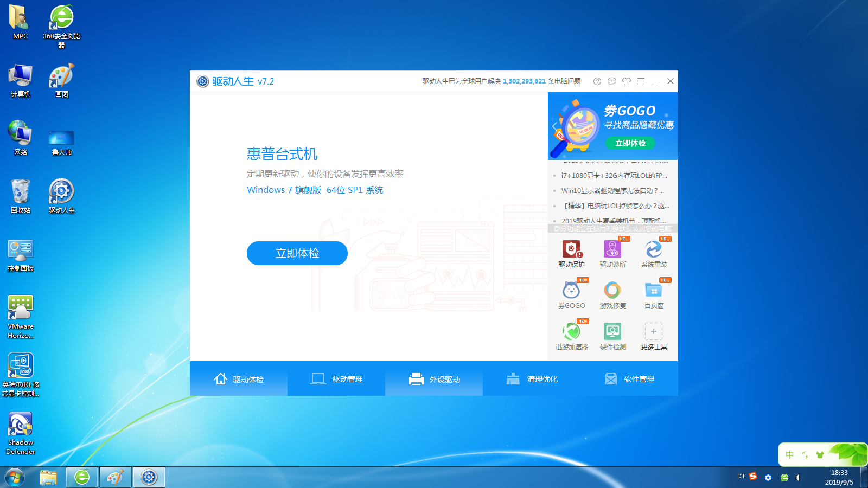This screenshot has height=488, width=868.
Task: Open the VMware Horizon desktop shortcut
Action: pos(20,317)
